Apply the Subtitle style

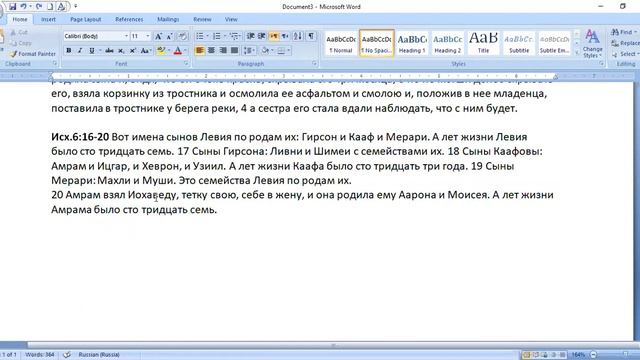(x=519, y=43)
